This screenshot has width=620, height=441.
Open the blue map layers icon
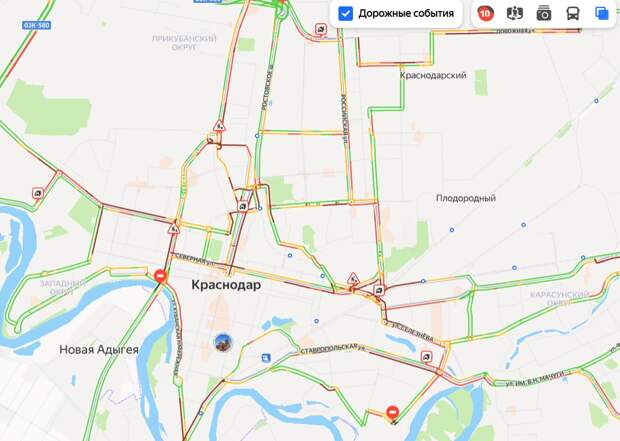(x=602, y=13)
